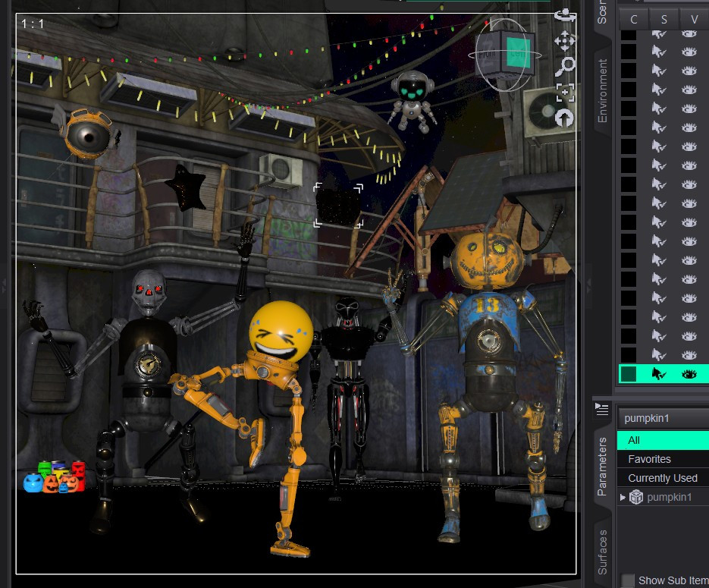Image resolution: width=709 pixels, height=588 pixels.
Task: Click the right pane collapse handle
Action: (x=588, y=285)
